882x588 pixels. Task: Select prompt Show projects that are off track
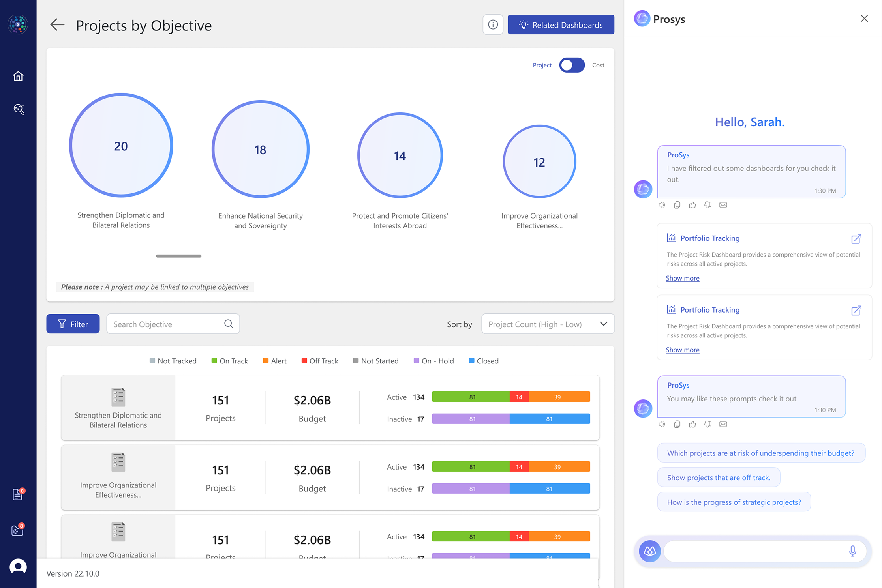718,478
